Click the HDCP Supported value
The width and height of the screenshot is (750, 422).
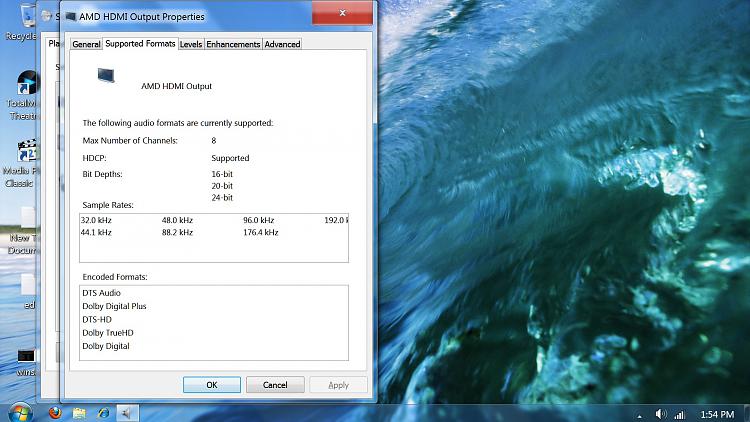point(230,158)
